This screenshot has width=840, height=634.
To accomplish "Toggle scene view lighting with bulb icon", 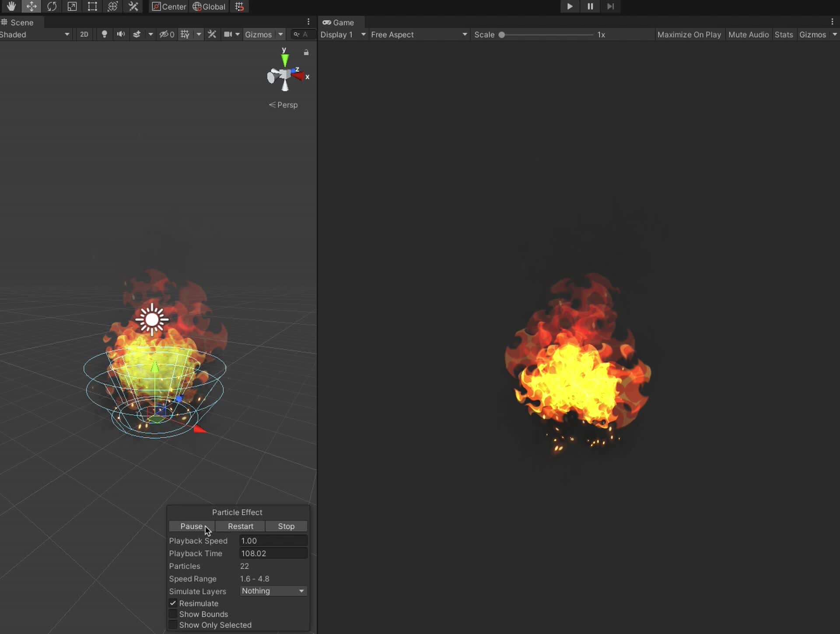I will pyautogui.click(x=104, y=34).
